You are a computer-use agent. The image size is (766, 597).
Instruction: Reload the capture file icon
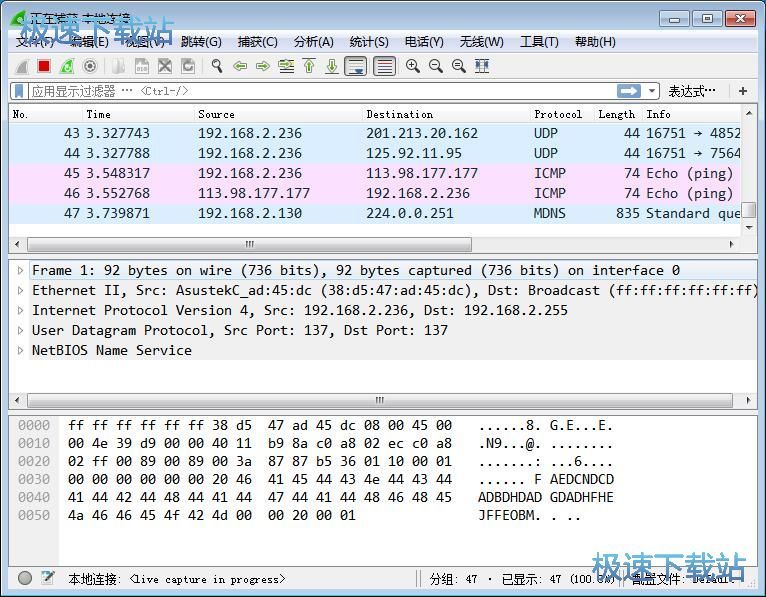pos(188,66)
